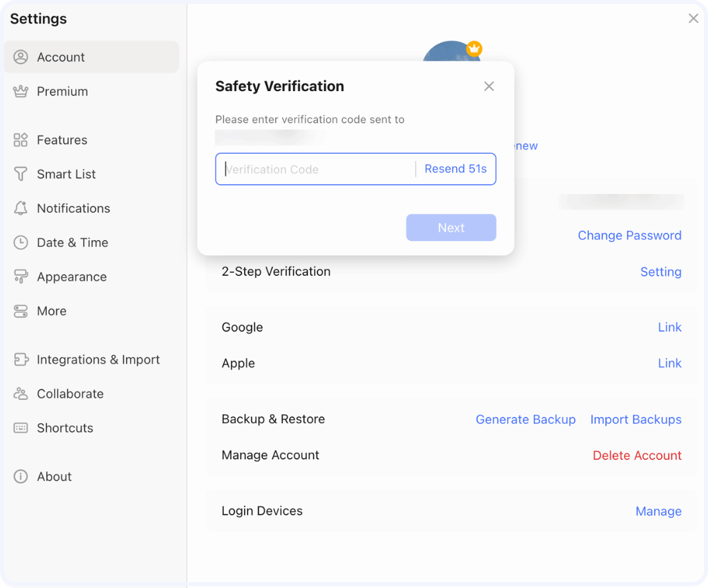Click the Verification Code input field
Screen dimensions: 708x588
315,170
